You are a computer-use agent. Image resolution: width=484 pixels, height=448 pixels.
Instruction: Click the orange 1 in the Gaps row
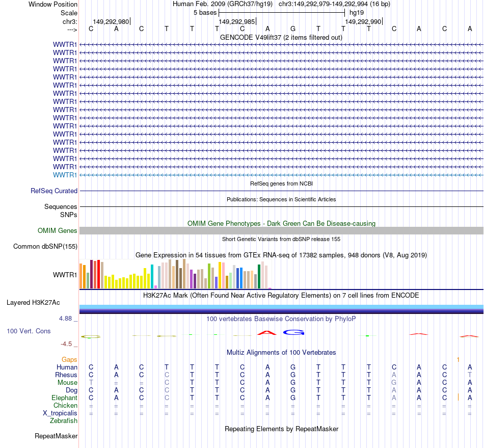[458, 360]
